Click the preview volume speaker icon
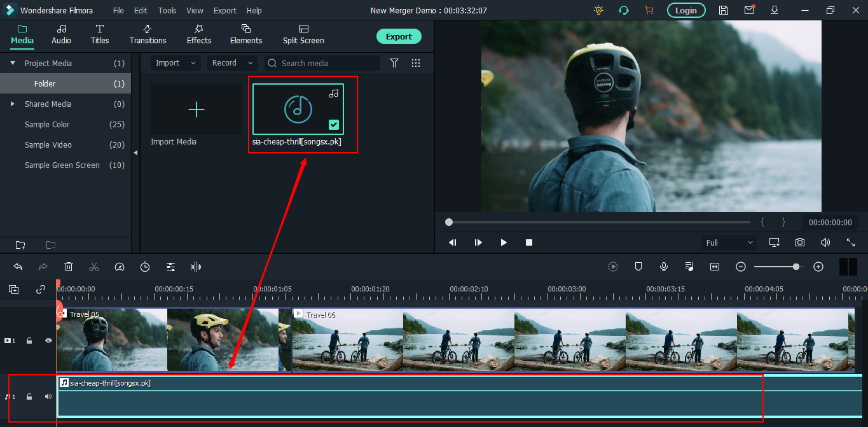 [825, 242]
